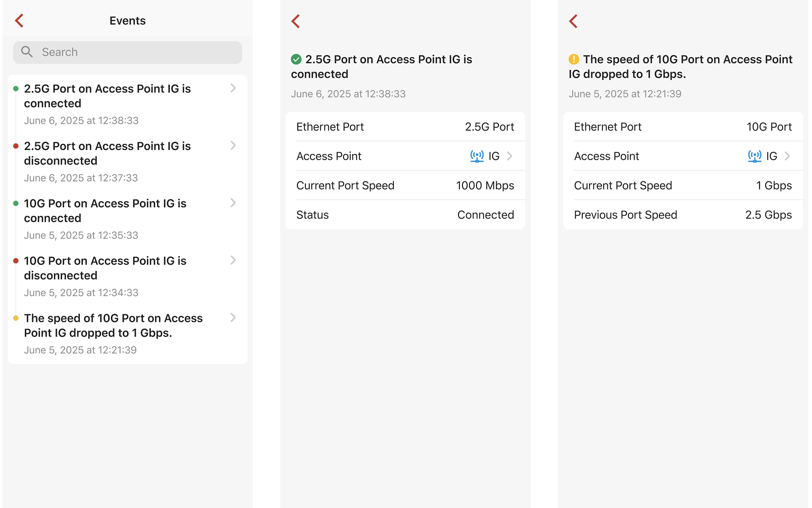Open IG access point chevron in 10G details
This screenshot has width=812, height=508.
(788, 156)
